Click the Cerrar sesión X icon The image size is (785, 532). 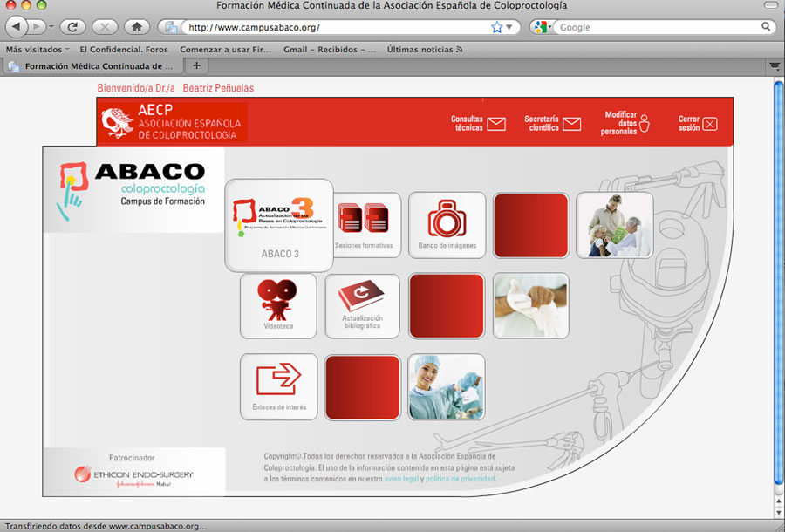pyautogui.click(x=710, y=124)
